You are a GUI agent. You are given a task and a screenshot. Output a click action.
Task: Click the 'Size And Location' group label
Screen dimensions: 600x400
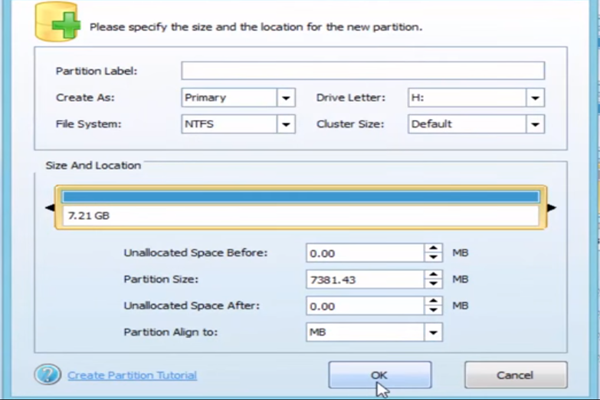(x=93, y=165)
